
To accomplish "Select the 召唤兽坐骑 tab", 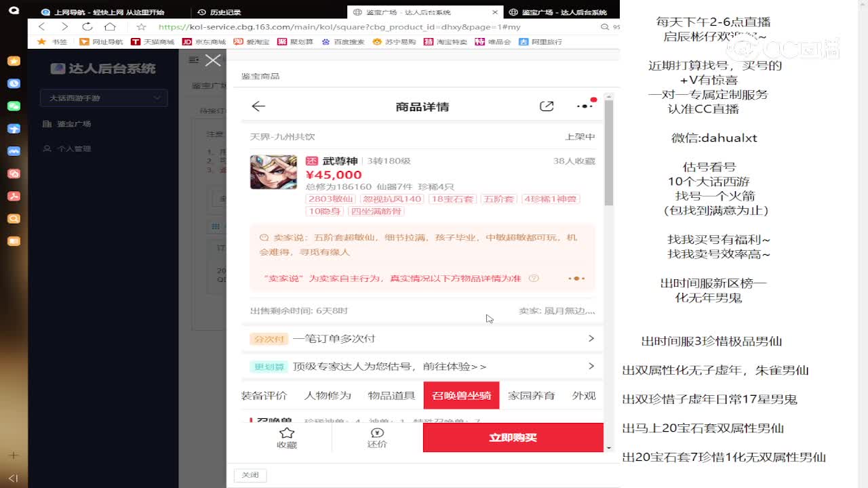I will click(462, 396).
